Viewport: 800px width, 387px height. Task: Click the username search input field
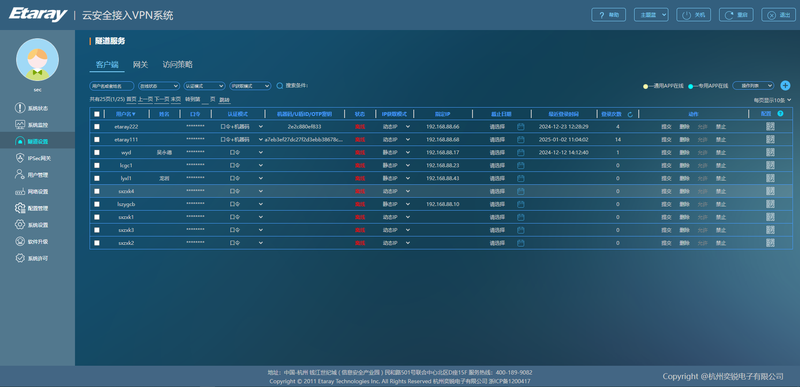coord(112,86)
